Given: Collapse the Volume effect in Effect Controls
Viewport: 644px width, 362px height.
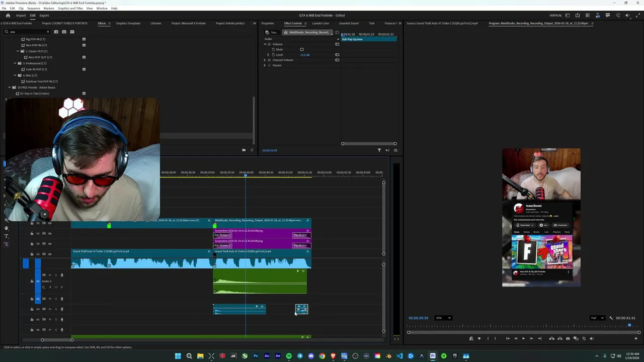Looking at the screenshot, I should coord(265,44).
